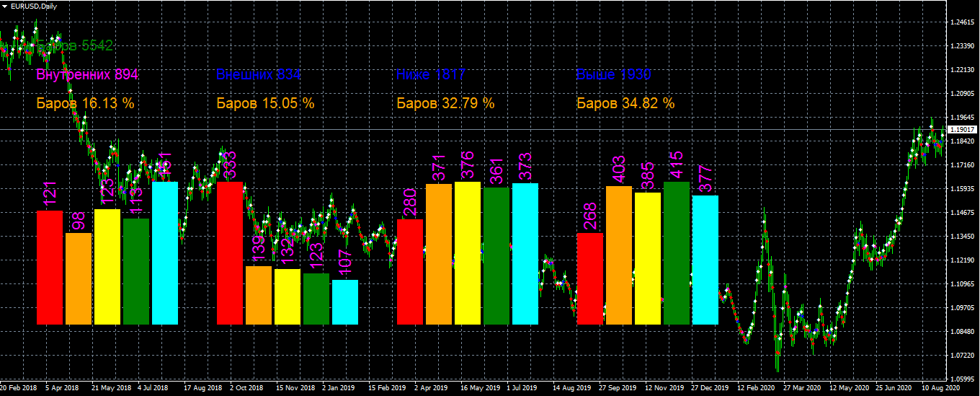Click price level 1.20905 on the scale
The height and width of the screenshot is (396, 980).
[x=963, y=94]
